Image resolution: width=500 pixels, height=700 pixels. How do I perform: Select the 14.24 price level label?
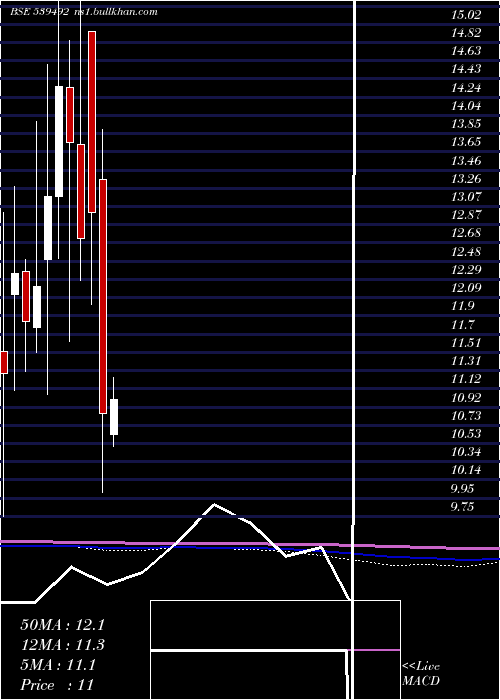[x=466, y=88]
